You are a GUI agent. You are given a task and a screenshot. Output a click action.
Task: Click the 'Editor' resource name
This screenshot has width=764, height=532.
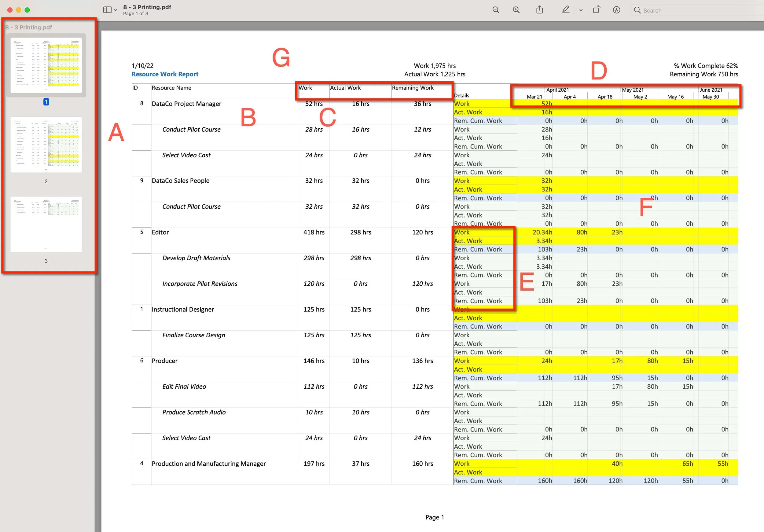(160, 232)
